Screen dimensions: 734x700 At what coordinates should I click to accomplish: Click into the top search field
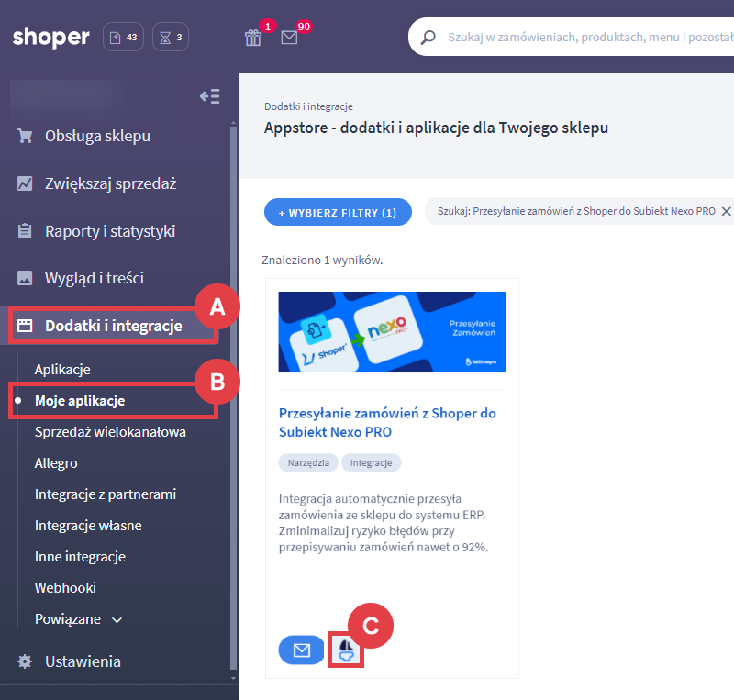click(x=587, y=38)
